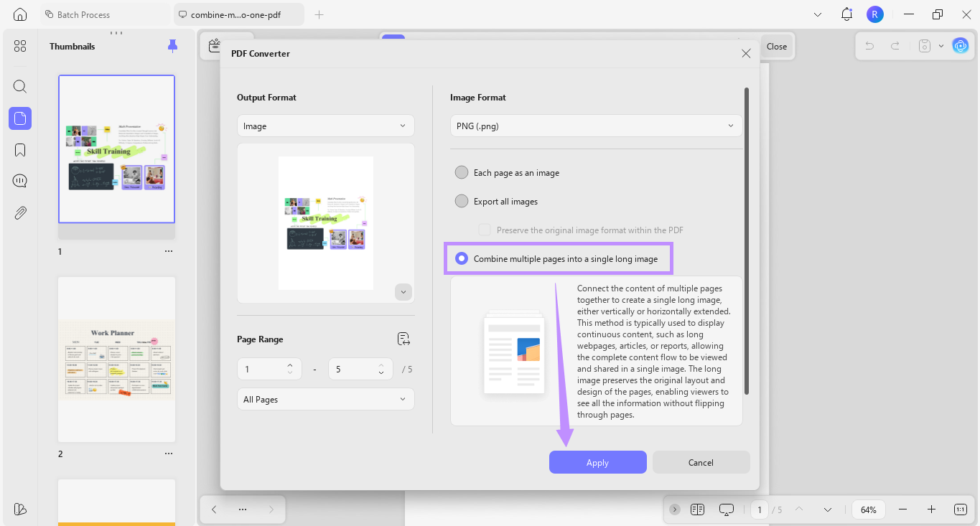Open the Image Format PNG dropdown
980x526 pixels.
click(x=596, y=126)
